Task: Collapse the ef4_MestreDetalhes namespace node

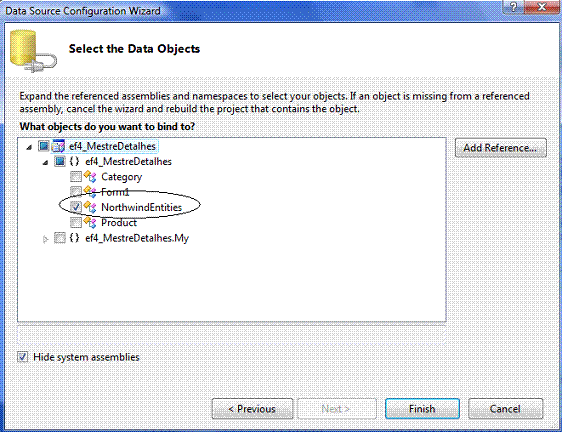Action: tap(45, 162)
